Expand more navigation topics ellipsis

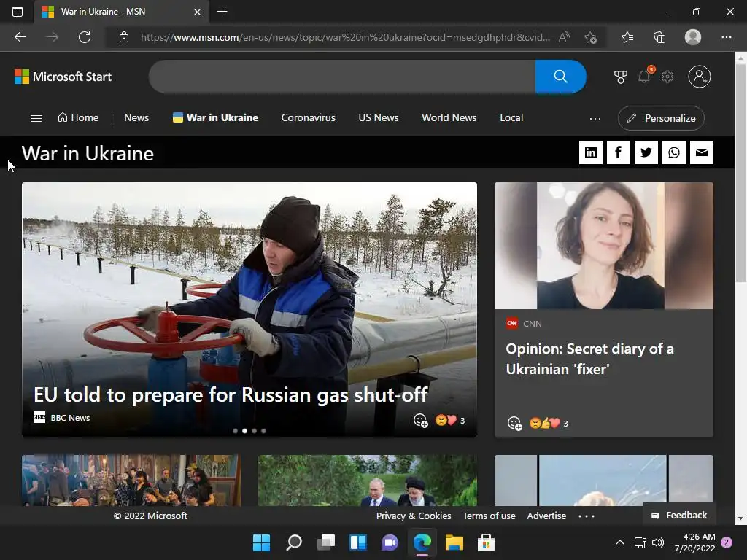pos(595,119)
